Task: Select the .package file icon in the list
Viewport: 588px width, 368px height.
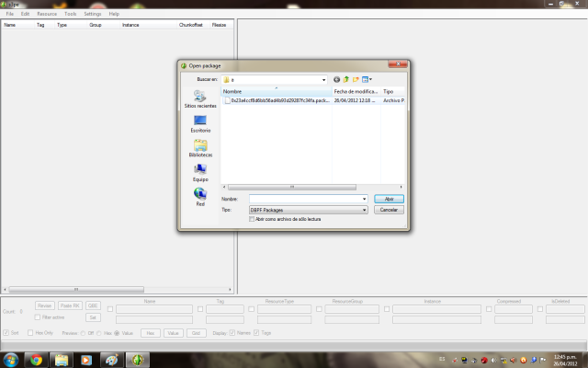Action: pos(227,100)
